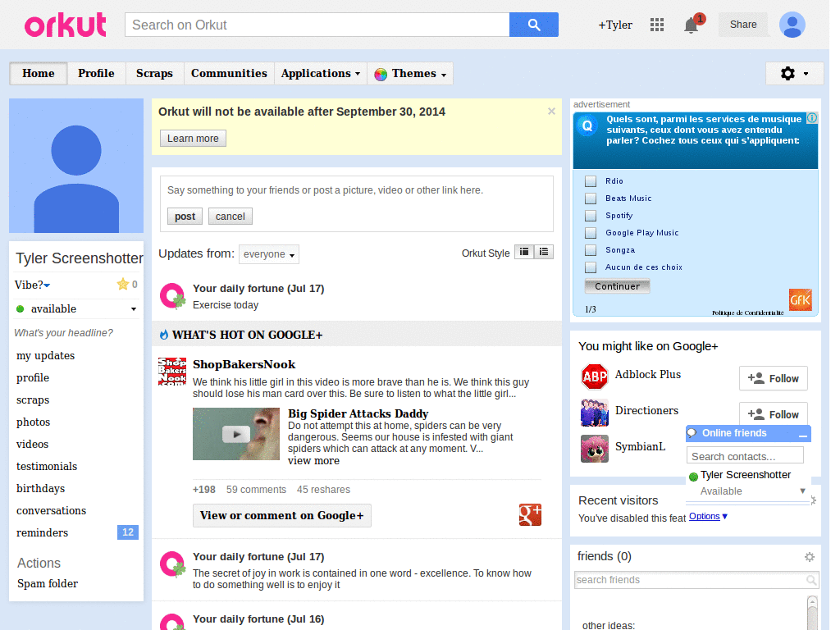Click the Online friends chat bubble icon

pos(692,433)
